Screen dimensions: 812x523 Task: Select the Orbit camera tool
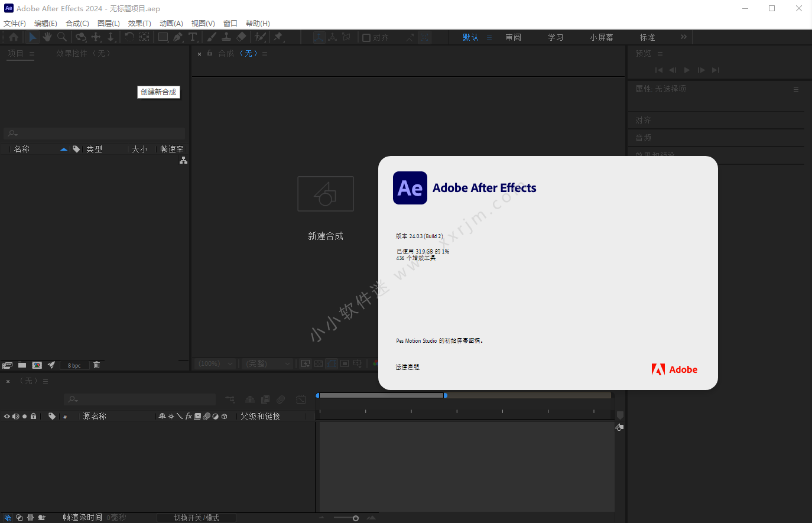(81, 37)
